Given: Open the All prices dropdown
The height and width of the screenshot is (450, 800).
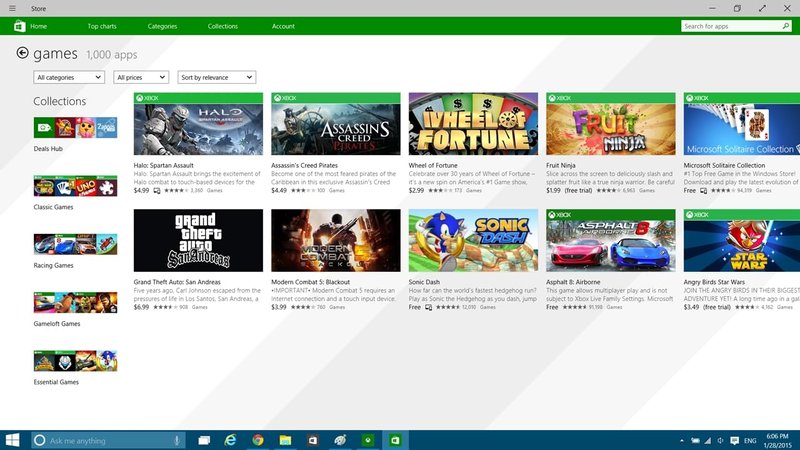Looking at the screenshot, I should tap(141, 77).
